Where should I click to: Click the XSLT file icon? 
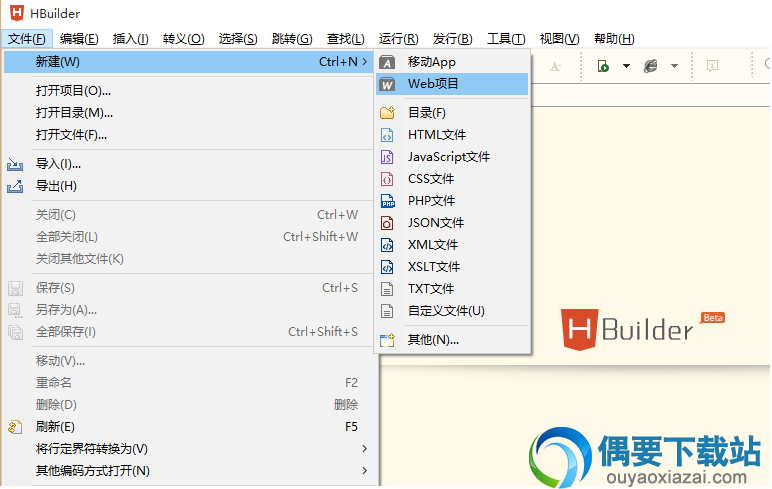387,267
